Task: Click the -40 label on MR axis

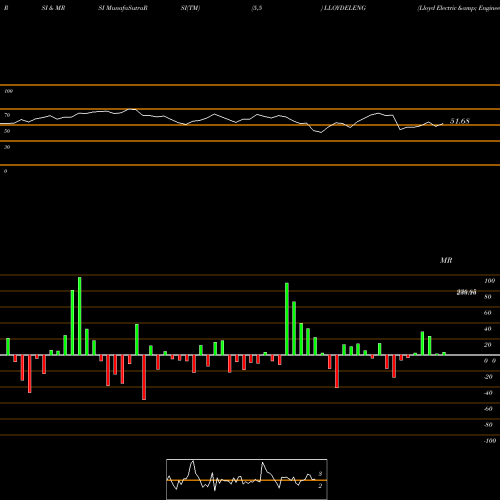Action: coord(488,393)
